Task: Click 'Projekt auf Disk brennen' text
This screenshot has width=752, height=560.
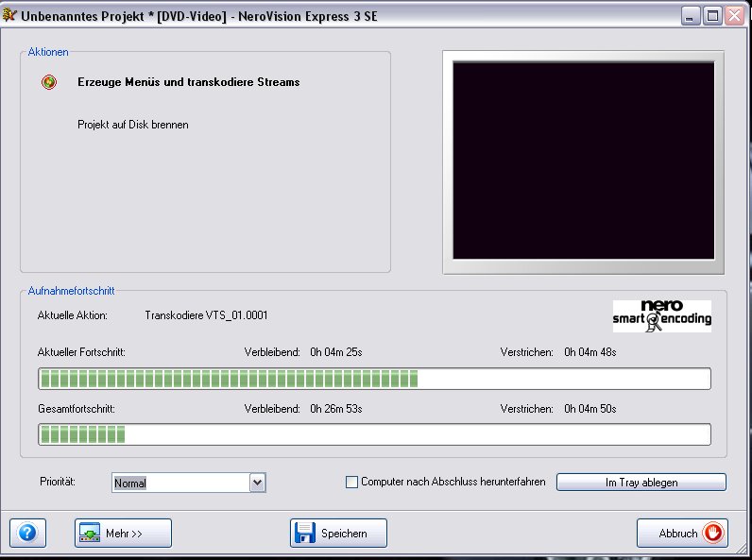Action: (133, 125)
